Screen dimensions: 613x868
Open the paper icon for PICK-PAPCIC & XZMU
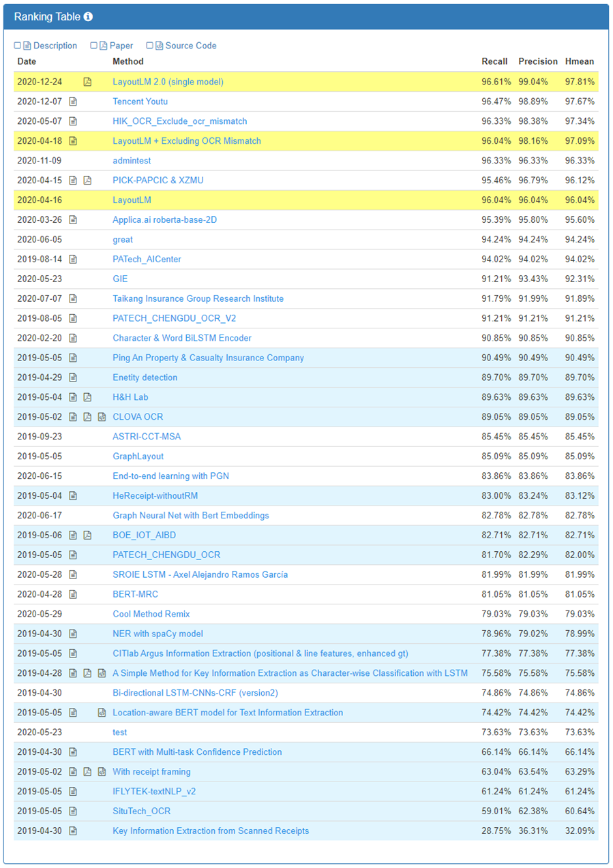tap(87, 181)
